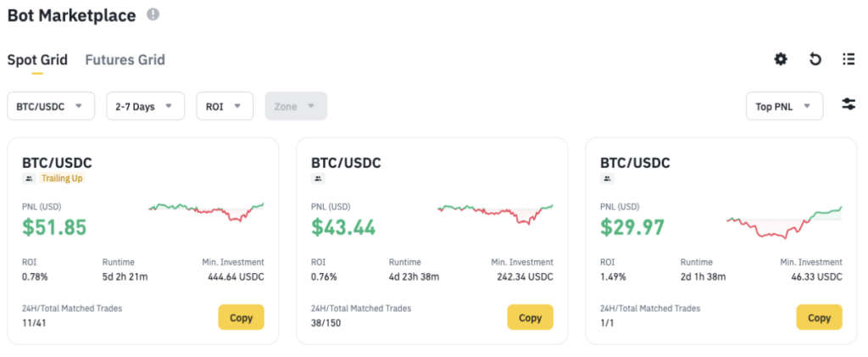Click the info icon beside Bot Marketplace
The width and height of the screenshot is (868, 357).
pyautogui.click(x=153, y=14)
